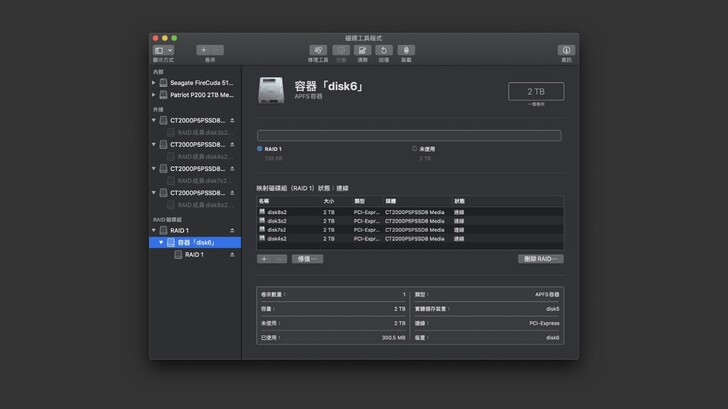Select RAID 1 volume under container disk6
This screenshot has height=409, width=728.
point(193,255)
